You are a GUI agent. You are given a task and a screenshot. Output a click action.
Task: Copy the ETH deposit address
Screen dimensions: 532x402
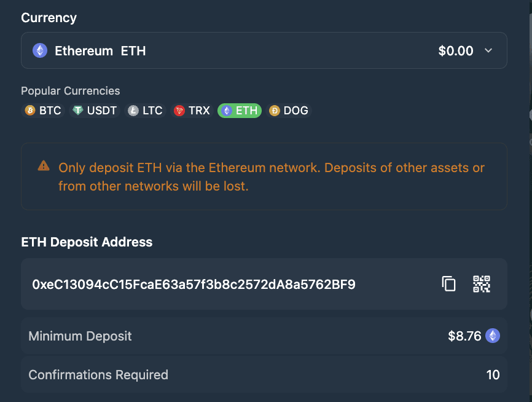pos(449,284)
